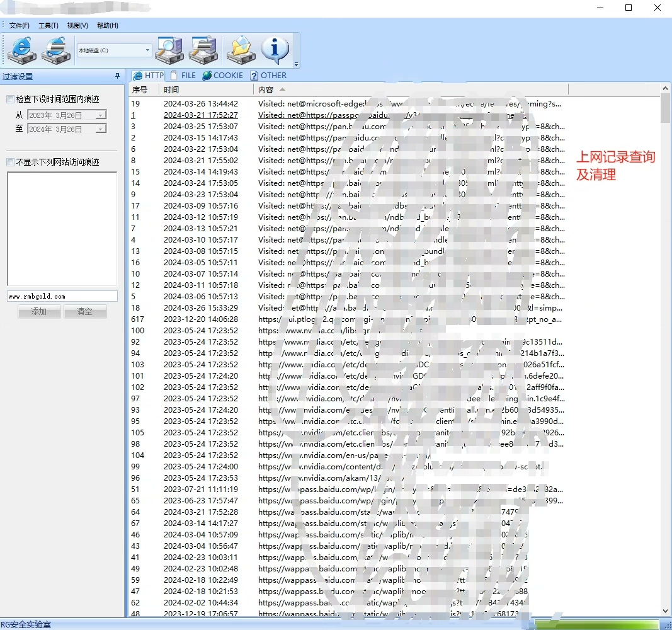Select row with time 2024-03-25 17:53:07
Viewport: 672px width, 630px height.
coord(347,127)
